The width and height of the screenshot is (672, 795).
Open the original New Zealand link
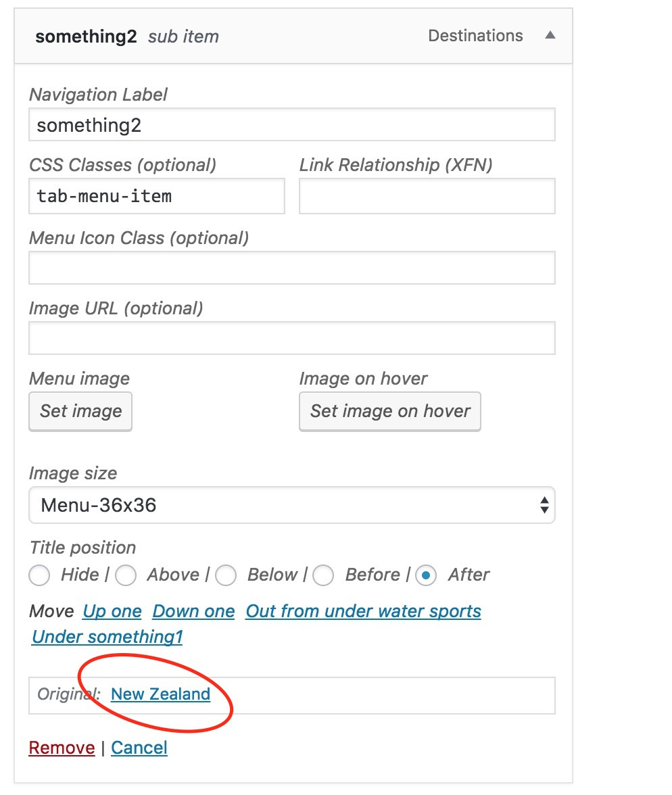[160, 694]
